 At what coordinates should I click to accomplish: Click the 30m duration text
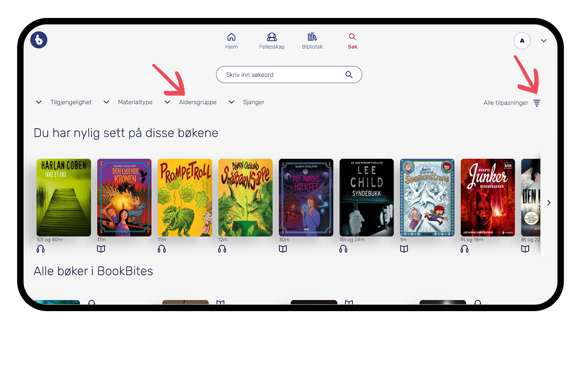click(x=284, y=240)
